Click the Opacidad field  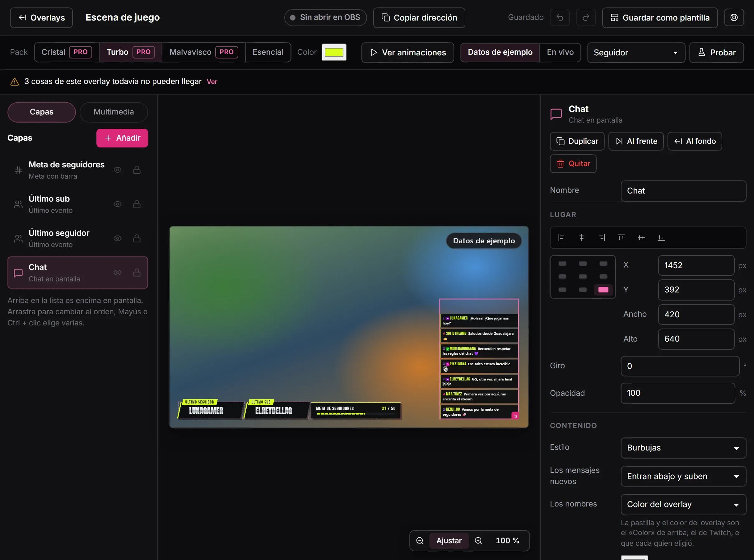(678, 393)
